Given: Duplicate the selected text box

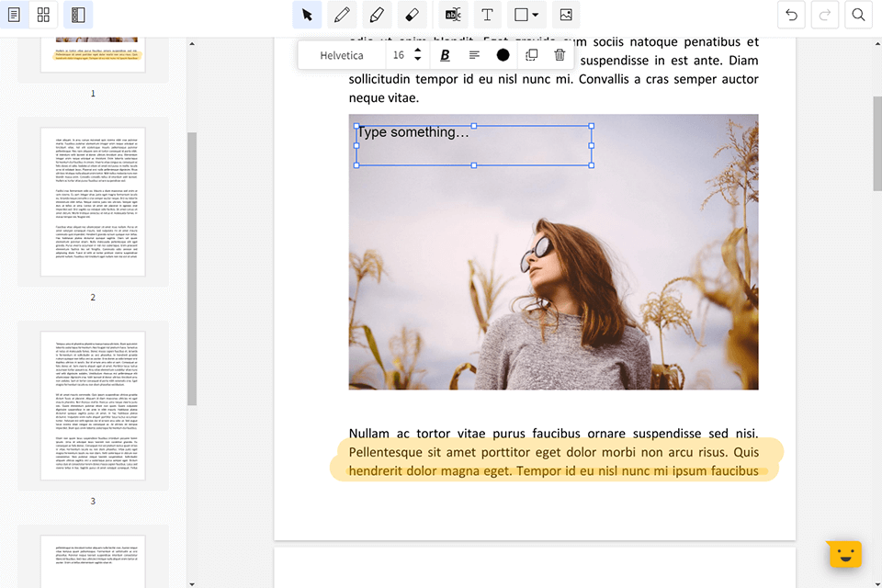Looking at the screenshot, I should (531, 55).
